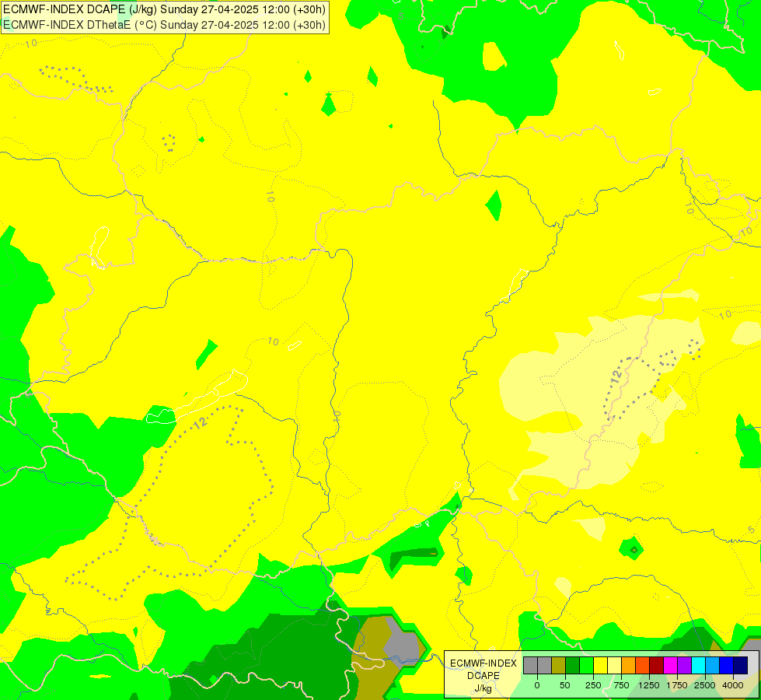Pick the dark red legend swatch

657,665
